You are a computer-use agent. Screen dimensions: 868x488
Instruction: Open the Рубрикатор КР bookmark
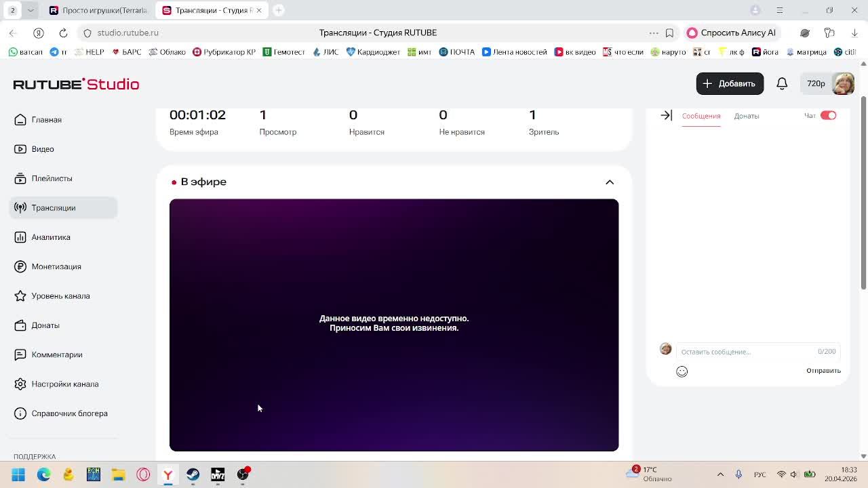coord(224,52)
